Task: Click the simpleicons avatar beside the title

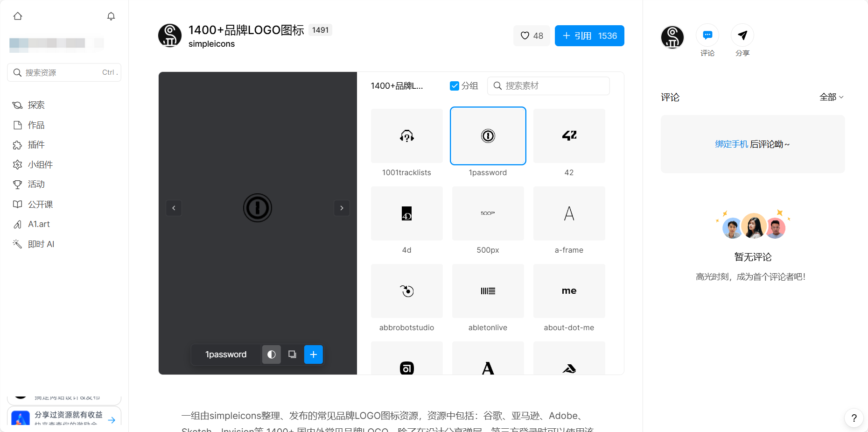Action: coord(170,35)
